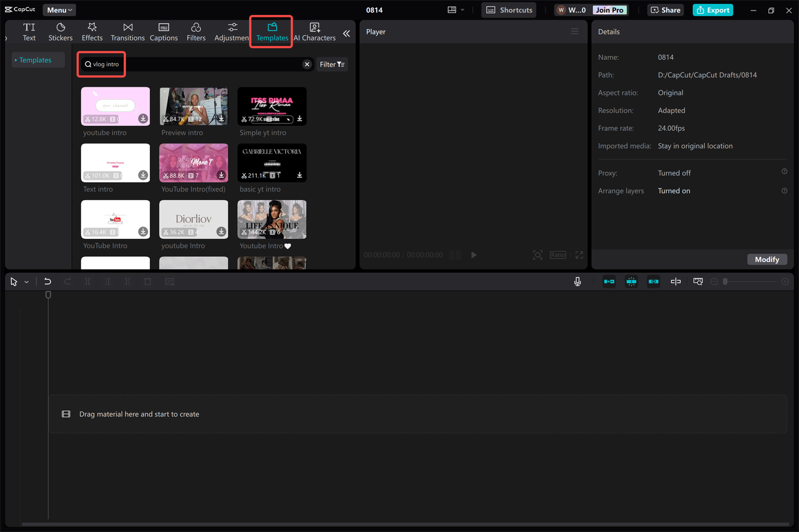
Task: Download the Text intro template
Action: [x=143, y=175]
